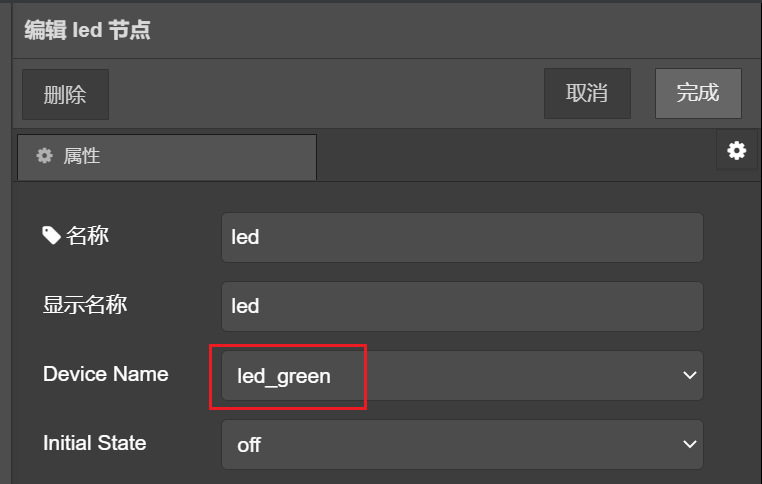Click the 名称 label text
This screenshot has width=762, height=484.
click(87, 236)
